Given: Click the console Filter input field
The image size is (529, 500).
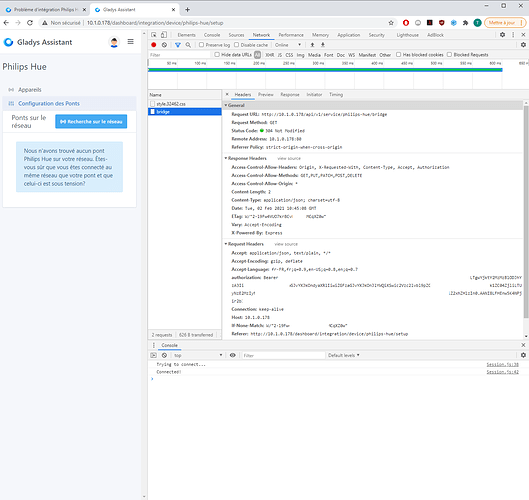Looking at the screenshot, I should pos(283,355).
